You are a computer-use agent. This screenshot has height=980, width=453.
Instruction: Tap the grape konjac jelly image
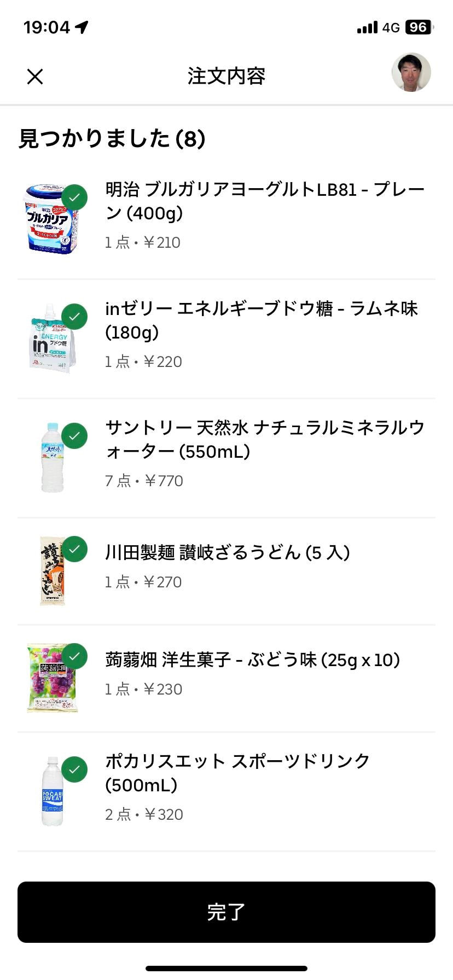[x=51, y=678]
